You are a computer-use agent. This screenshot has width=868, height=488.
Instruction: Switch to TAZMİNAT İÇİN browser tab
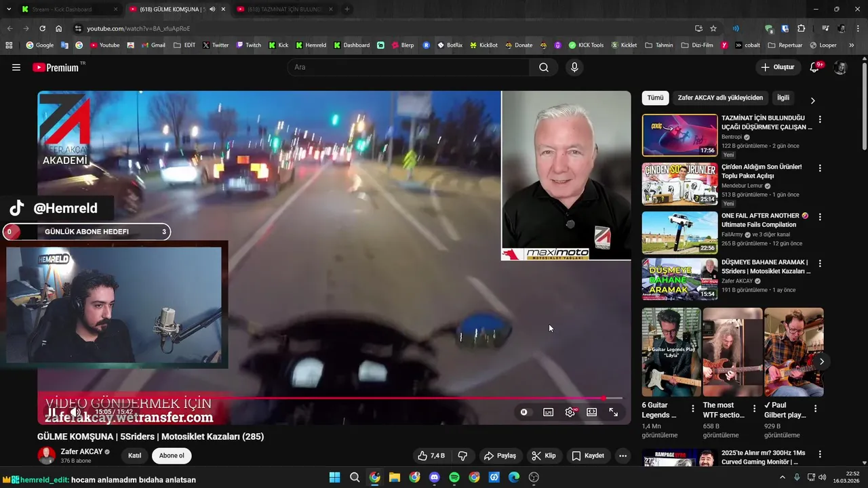pyautogui.click(x=285, y=9)
